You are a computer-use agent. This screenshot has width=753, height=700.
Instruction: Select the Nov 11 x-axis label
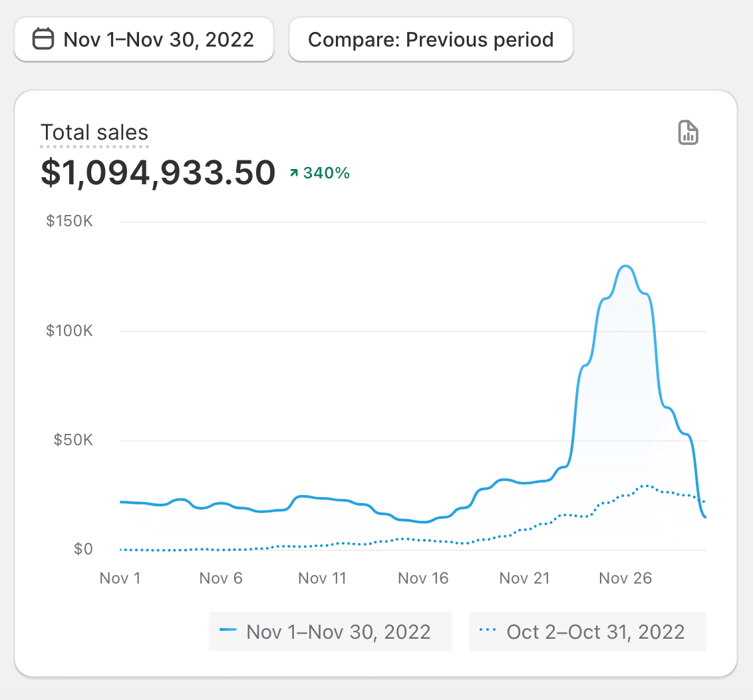[x=322, y=578]
